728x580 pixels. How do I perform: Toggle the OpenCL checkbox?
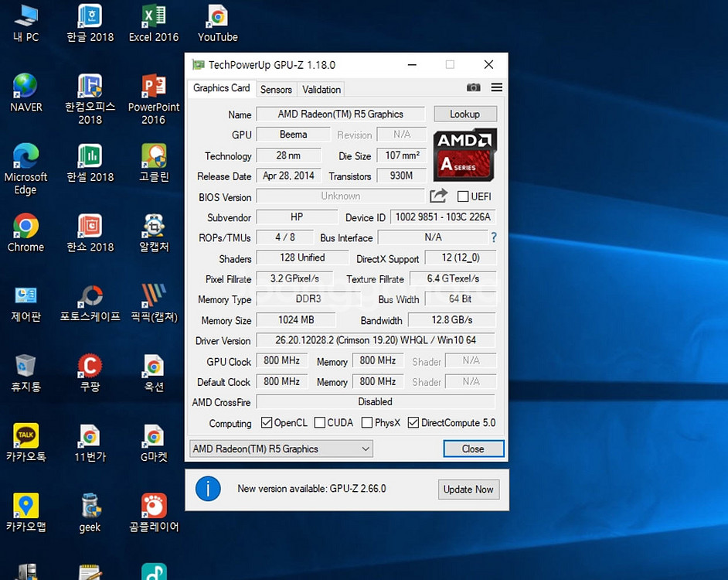[267, 422]
